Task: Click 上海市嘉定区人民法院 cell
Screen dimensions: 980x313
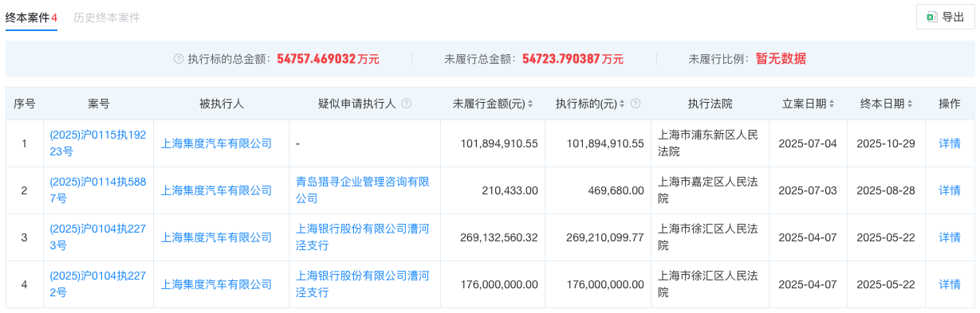Action: pyautogui.click(x=710, y=190)
